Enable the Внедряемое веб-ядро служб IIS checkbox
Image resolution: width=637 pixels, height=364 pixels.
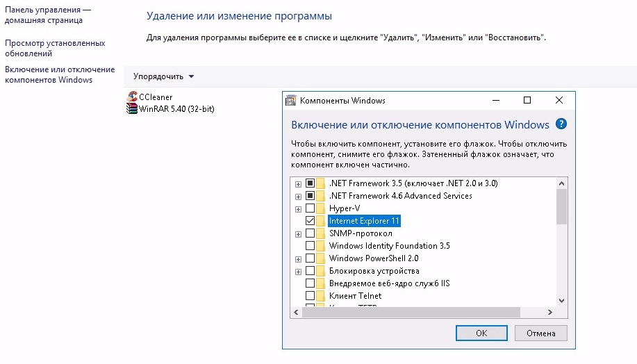(310, 283)
